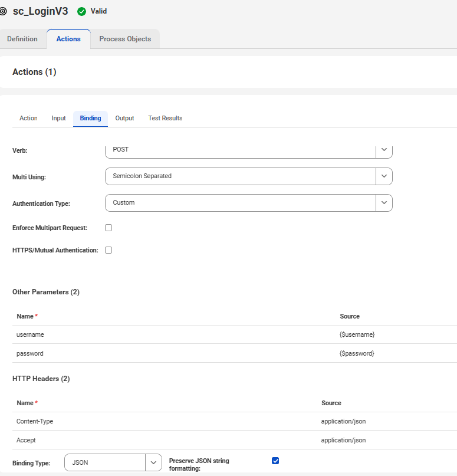Click Name column header in HTTP Headers
The width and height of the screenshot is (457, 476).
click(x=25, y=403)
